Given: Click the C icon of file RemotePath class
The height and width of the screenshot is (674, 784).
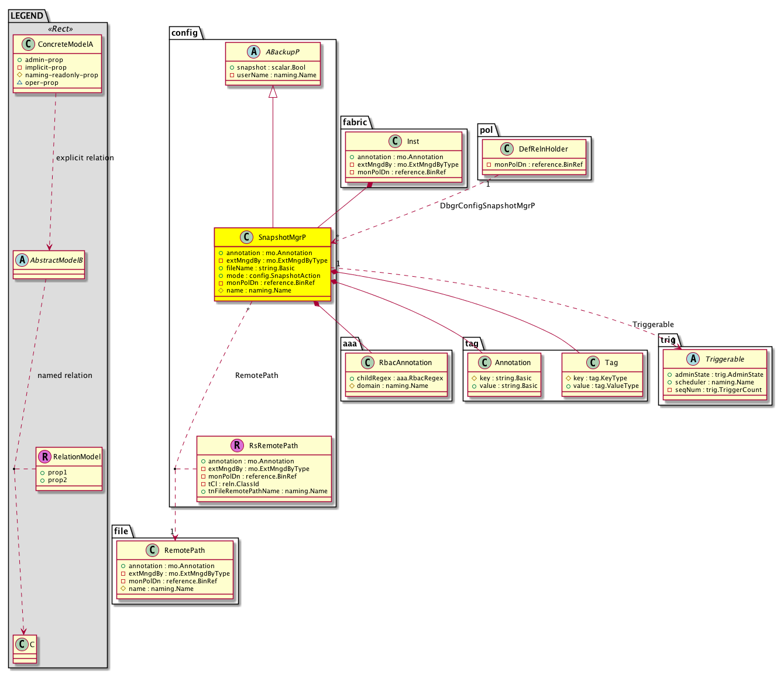Looking at the screenshot, I should click(x=152, y=551).
